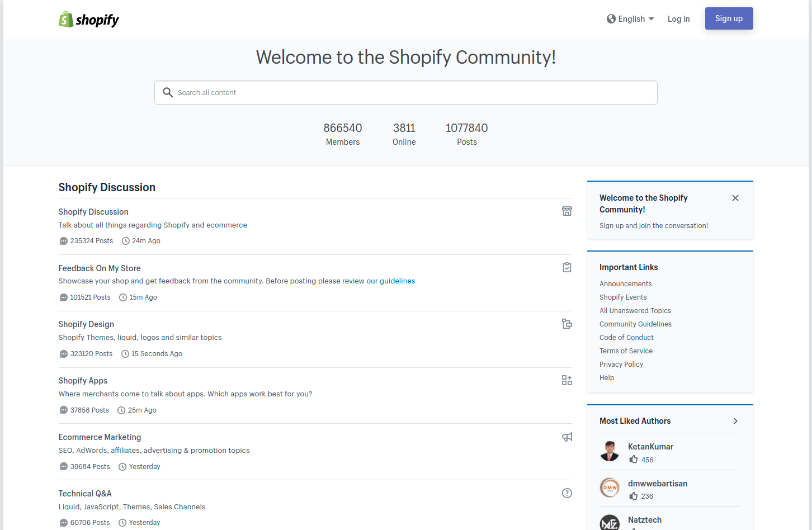This screenshot has height=530, width=812.
Task: Open dmwwebartisan's profile name
Action: click(657, 484)
